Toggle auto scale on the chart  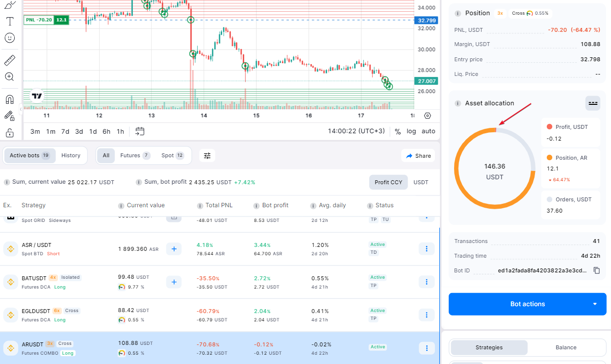tap(428, 131)
